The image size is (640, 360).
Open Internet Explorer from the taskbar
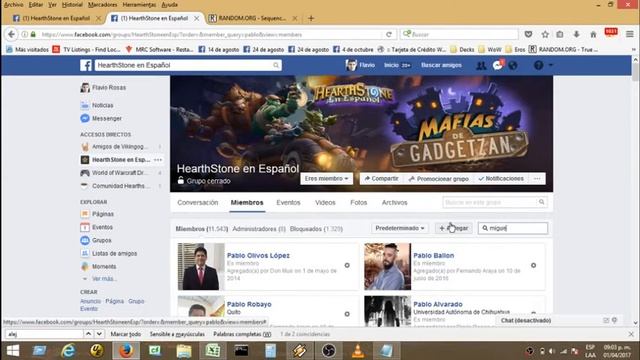point(69,351)
